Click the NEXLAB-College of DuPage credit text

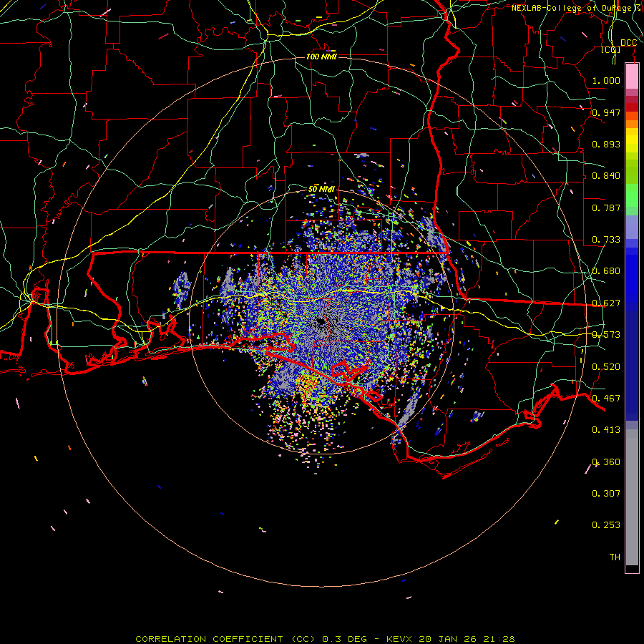click(x=575, y=8)
